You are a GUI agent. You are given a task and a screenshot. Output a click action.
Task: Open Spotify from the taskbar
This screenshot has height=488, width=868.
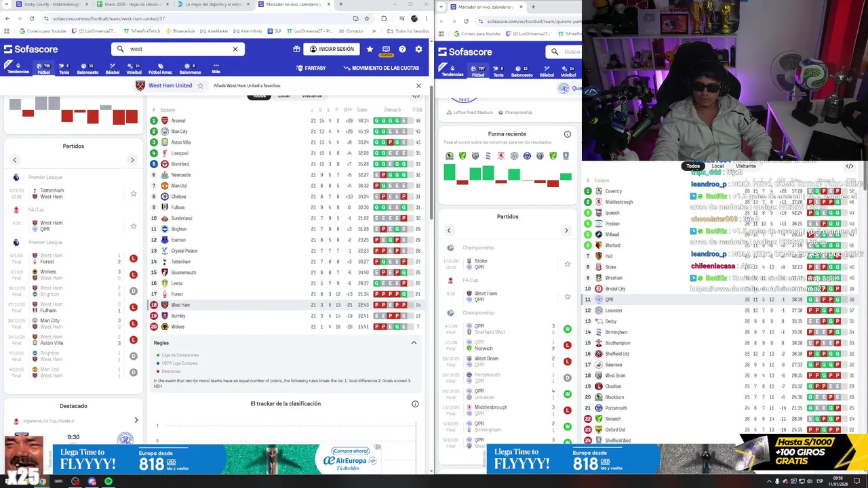tap(108, 482)
